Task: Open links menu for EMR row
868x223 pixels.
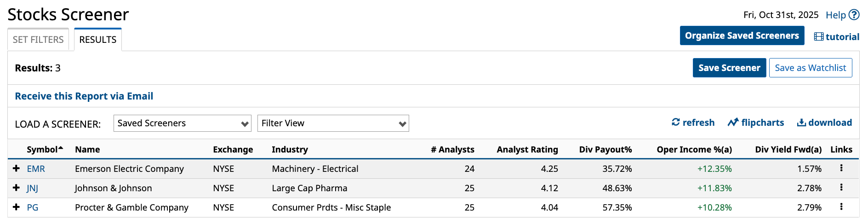Action: coord(841,168)
